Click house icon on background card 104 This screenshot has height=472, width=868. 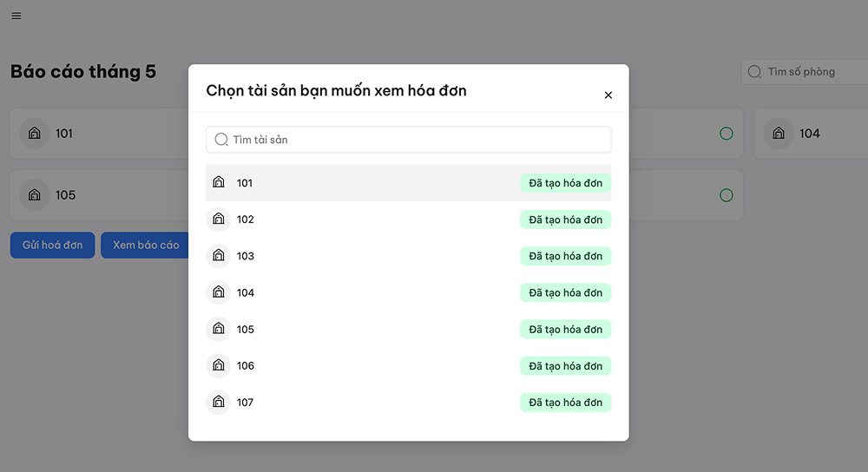tap(779, 134)
